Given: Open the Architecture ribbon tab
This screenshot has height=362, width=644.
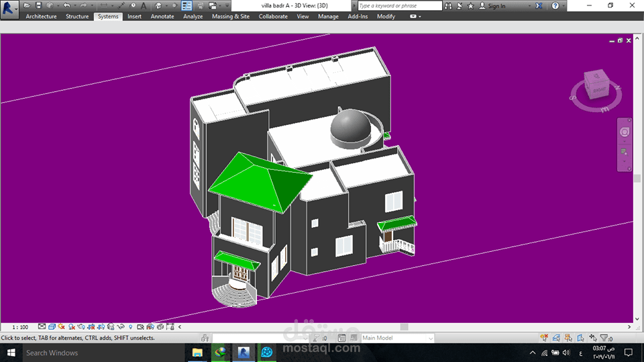Looking at the screenshot, I should 41,16.
